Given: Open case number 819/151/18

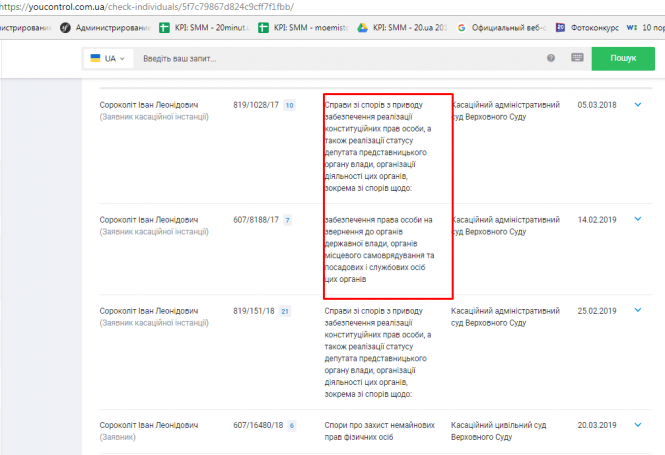Looking at the screenshot, I should tap(253, 311).
